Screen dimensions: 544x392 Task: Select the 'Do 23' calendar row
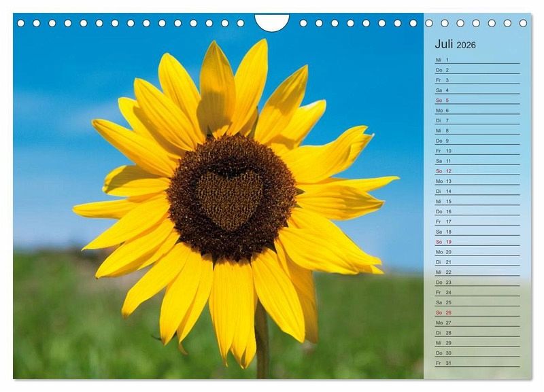[x=477, y=282]
